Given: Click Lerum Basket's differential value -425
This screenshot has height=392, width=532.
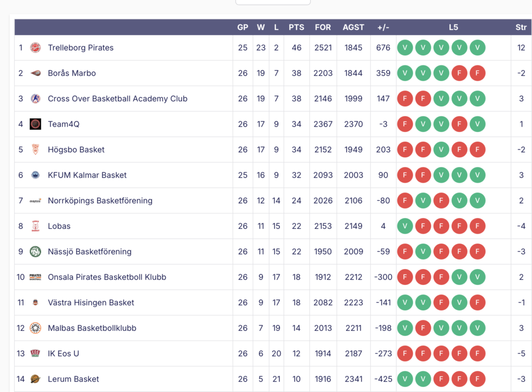Looking at the screenshot, I should tap(383, 379).
